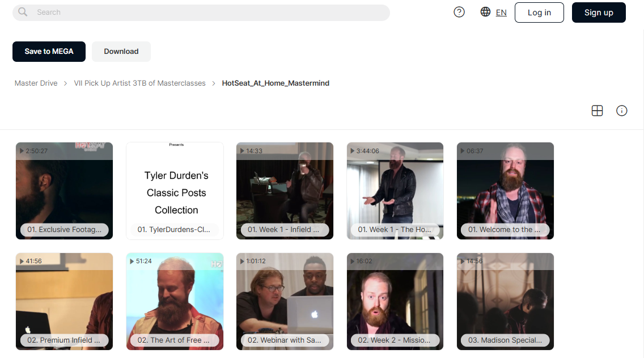The height and width of the screenshot is (358, 644).
Task: Click the 06:37 duration play icon
Action: pos(463,151)
